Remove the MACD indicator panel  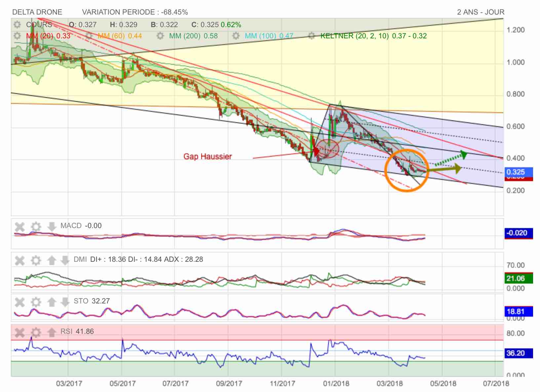20,227
